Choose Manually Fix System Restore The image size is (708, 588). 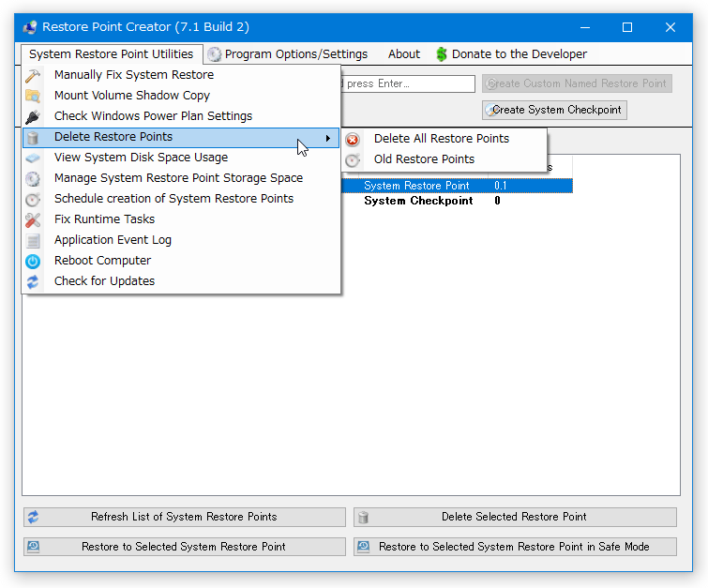tap(181, 75)
